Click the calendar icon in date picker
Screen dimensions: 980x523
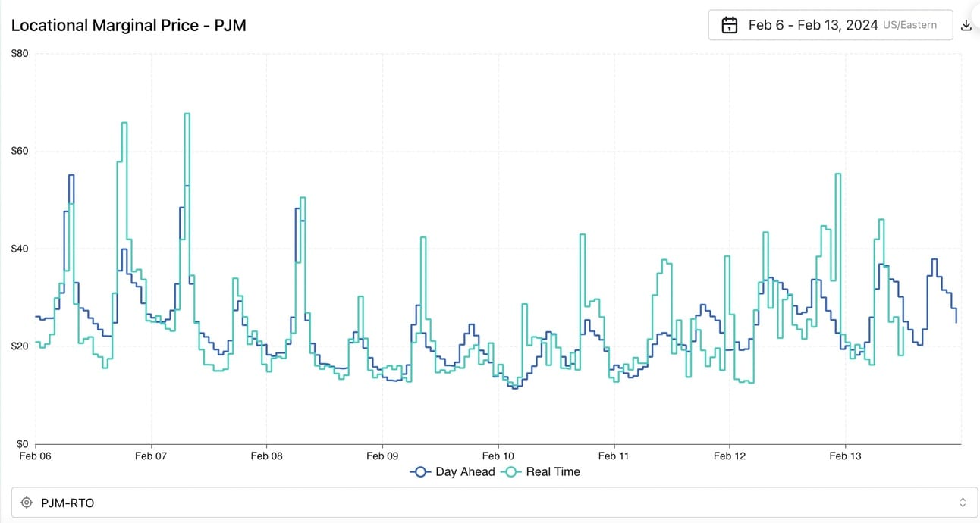pyautogui.click(x=730, y=25)
